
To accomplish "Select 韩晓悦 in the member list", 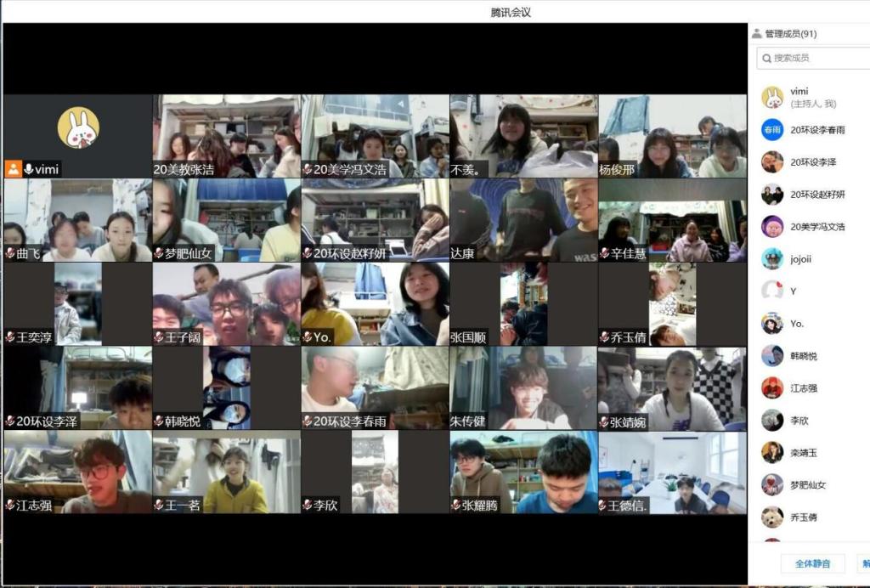I will (x=804, y=356).
